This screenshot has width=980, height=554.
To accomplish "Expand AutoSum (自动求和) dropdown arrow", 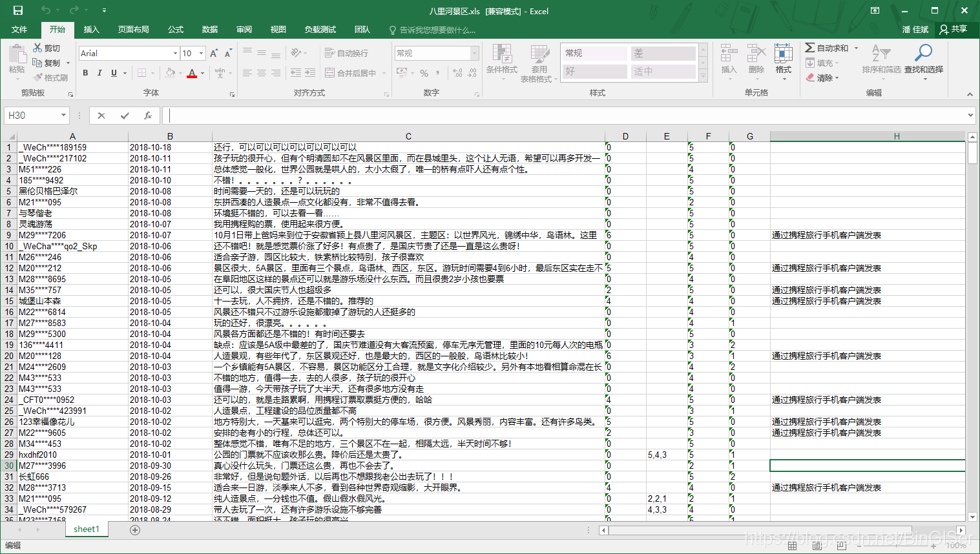I will (857, 48).
